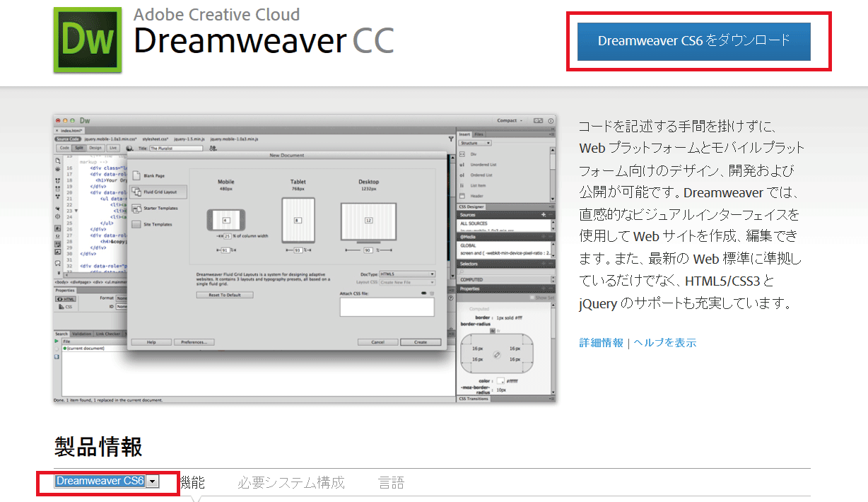Image resolution: width=868 pixels, height=502 pixels.
Task: Click Cancel in the pictured New Document dialog
Action: point(377,342)
